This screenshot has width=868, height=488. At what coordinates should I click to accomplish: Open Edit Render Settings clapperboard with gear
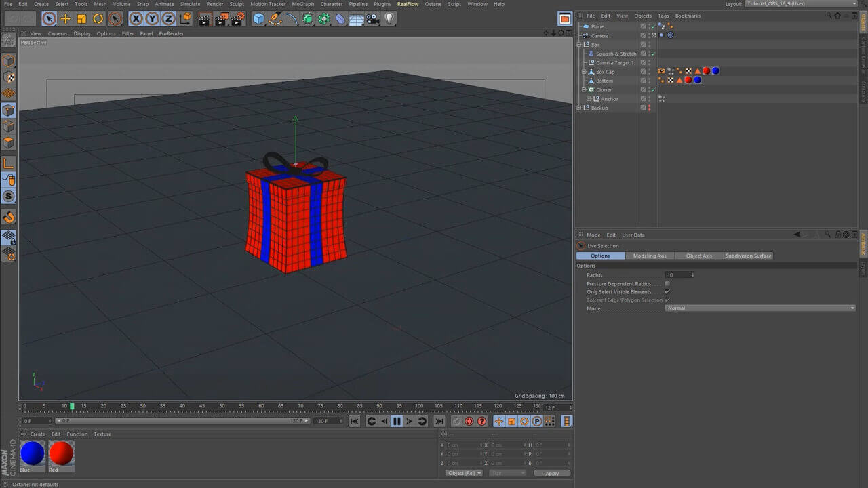point(237,19)
